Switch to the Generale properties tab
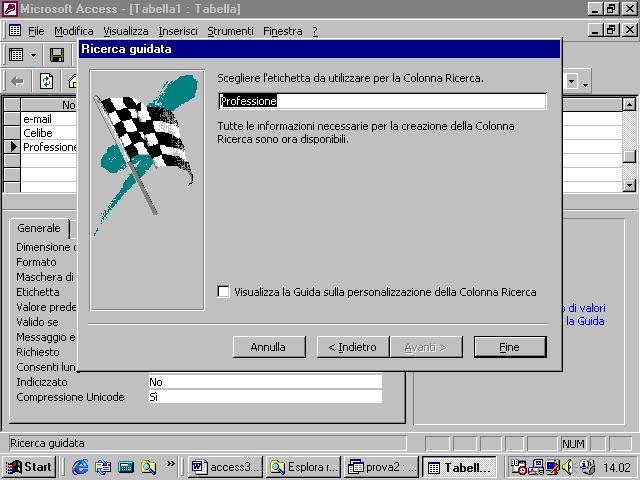The width and height of the screenshot is (640, 480). [x=39, y=228]
